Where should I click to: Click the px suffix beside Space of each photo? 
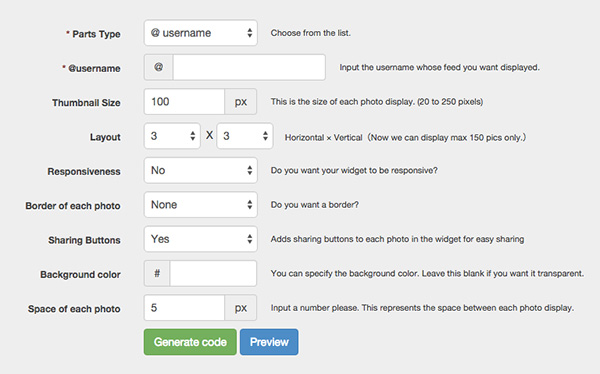click(x=241, y=308)
